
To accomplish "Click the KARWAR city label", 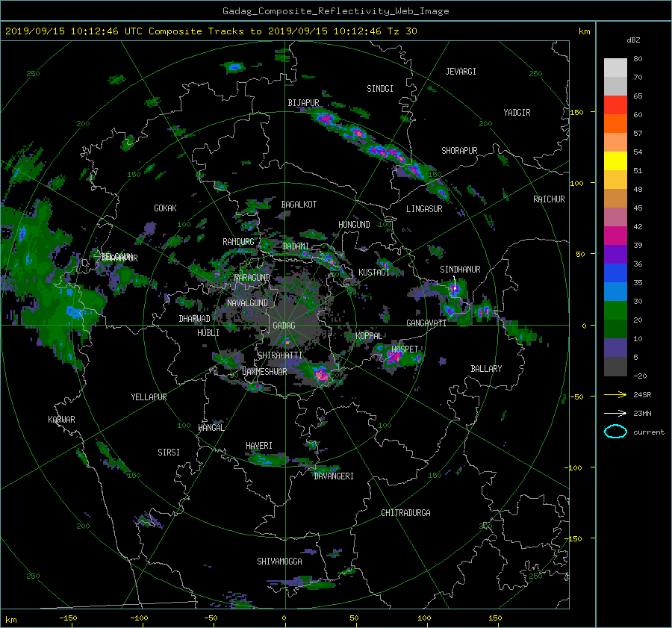I will tap(62, 420).
